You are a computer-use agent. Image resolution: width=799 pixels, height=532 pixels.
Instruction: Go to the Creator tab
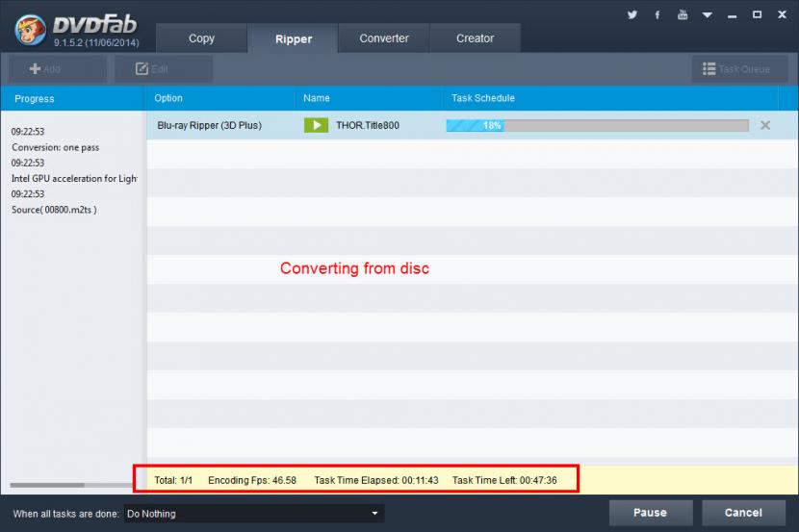tap(475, 38)
